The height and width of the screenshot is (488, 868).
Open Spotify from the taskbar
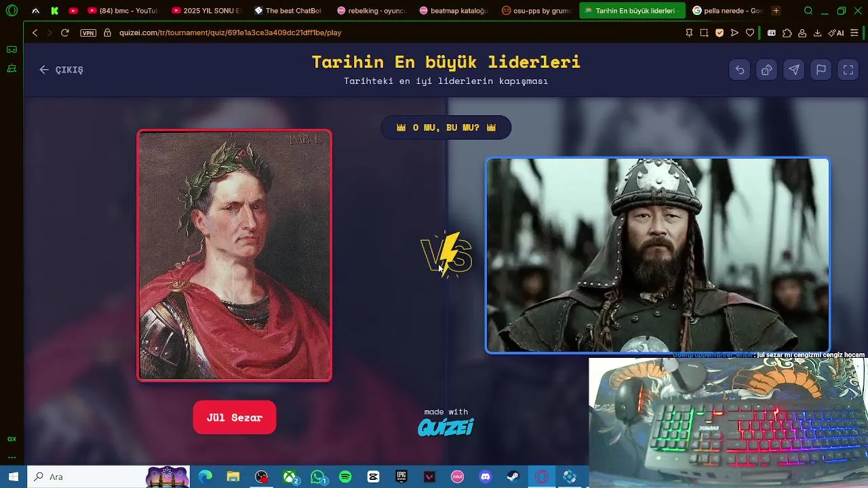345,476
